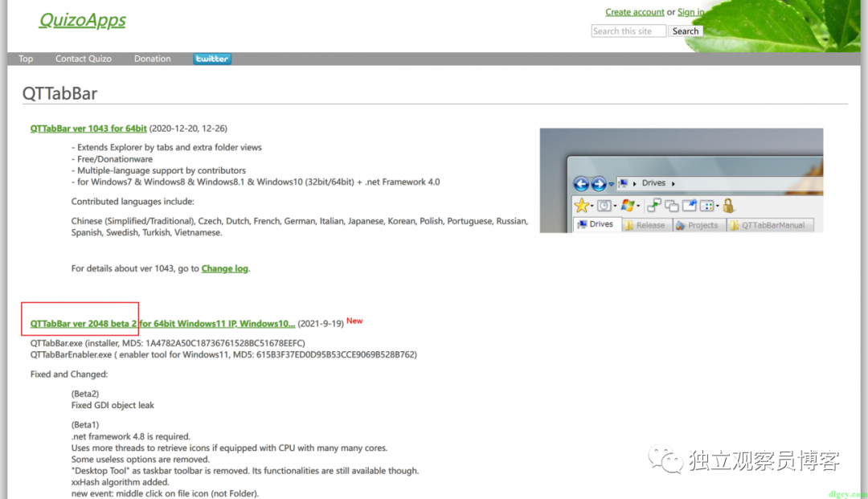Focus the Search this site field
868x499 pixels.
click(628, 31)
